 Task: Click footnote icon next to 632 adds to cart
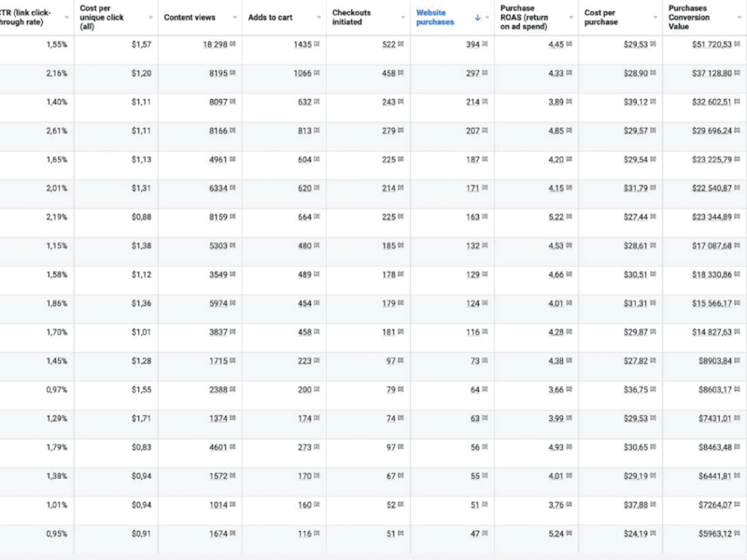point(317,102)
